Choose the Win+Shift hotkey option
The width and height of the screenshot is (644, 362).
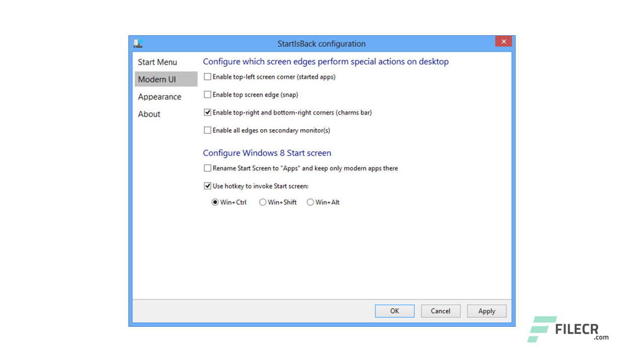(263, 202)
